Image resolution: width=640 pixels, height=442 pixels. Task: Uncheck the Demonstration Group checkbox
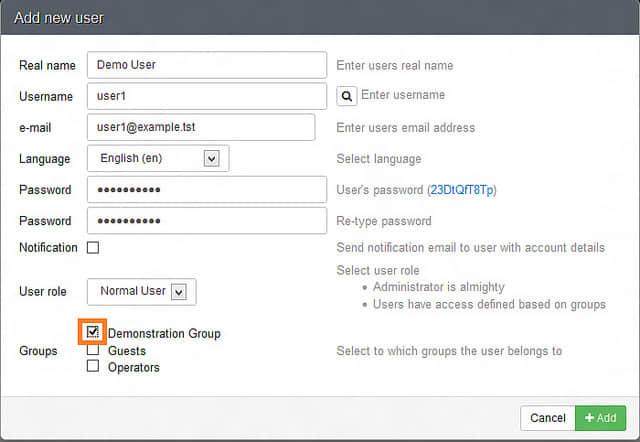coord(93,331)
